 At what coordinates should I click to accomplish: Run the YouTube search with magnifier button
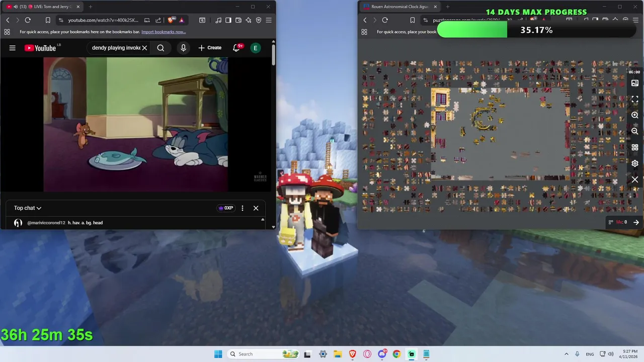click(160, 48)
